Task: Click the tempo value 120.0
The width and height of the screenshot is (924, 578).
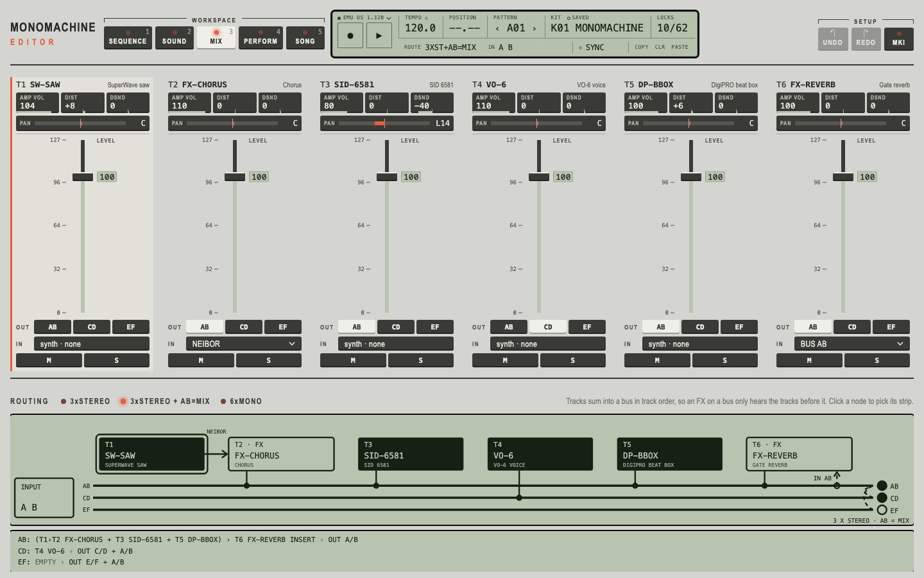Action: [x=420, y=28]
